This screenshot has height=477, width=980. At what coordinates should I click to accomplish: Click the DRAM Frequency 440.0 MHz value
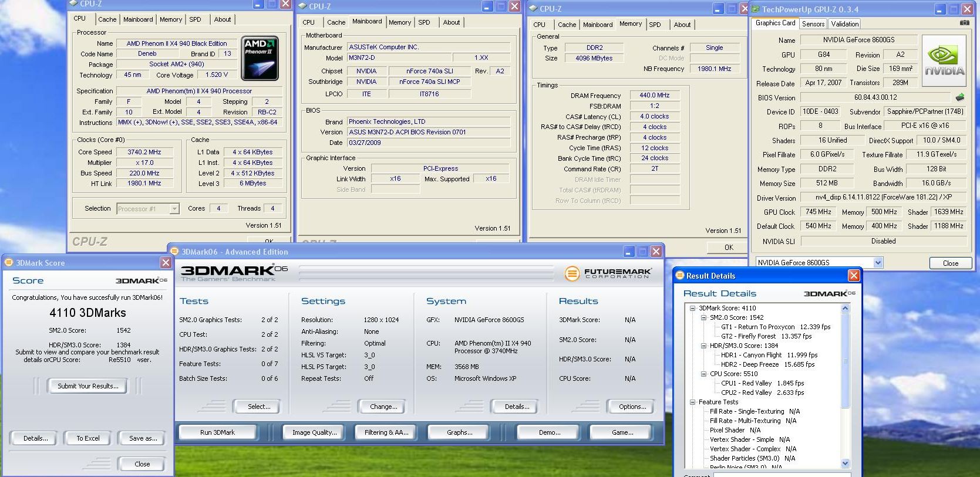click(655, 95)
